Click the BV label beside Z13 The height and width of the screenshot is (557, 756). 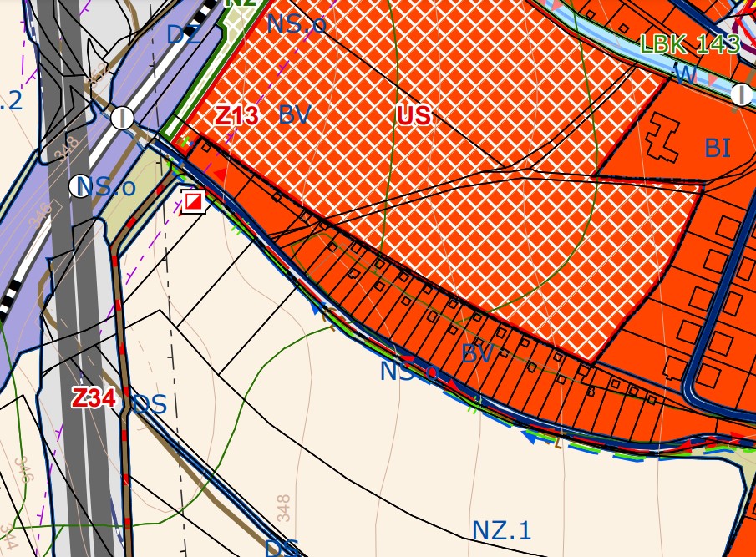point(294,116)
